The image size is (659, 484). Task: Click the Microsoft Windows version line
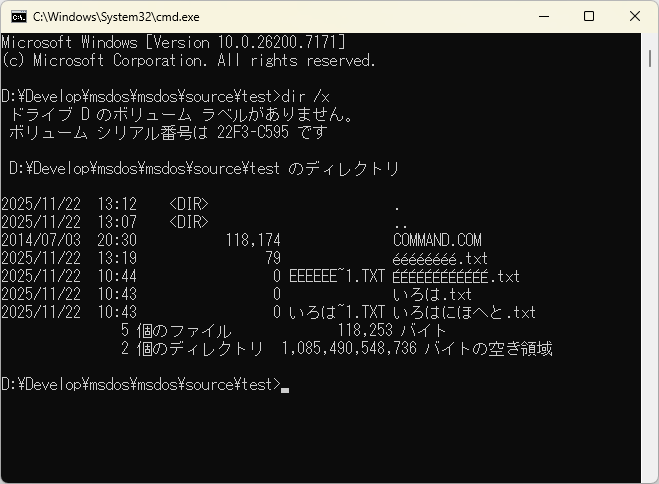click(x=173, y=42)
